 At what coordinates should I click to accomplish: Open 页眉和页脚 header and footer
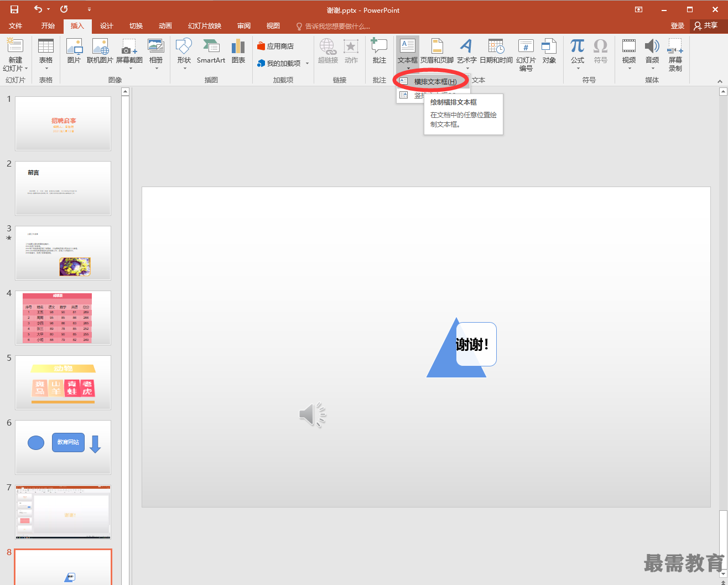tap(437, 51)
